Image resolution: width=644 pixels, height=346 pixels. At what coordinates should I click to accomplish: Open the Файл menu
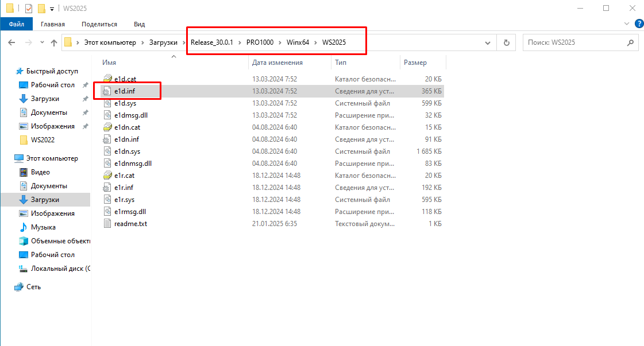pos(17,24)
